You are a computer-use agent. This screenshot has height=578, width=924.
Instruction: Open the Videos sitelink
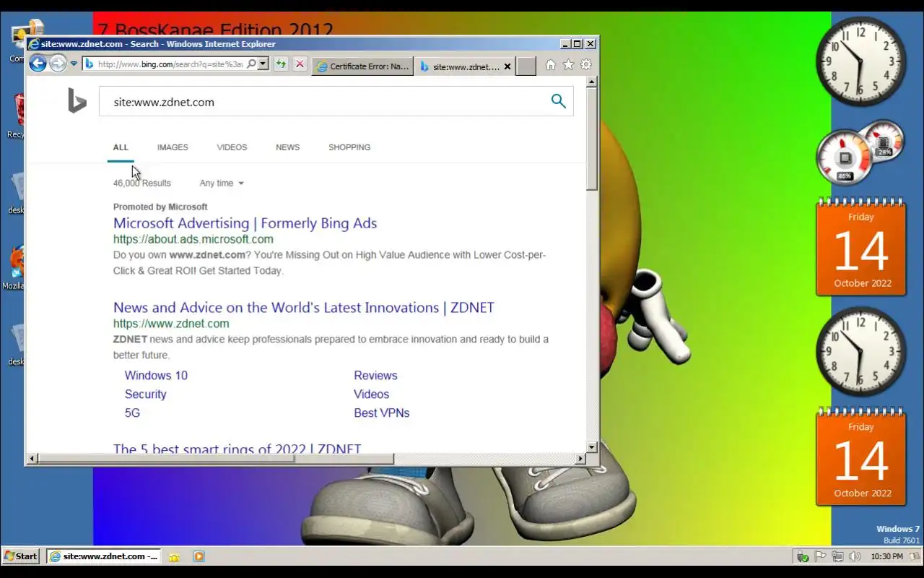(371, 394)
